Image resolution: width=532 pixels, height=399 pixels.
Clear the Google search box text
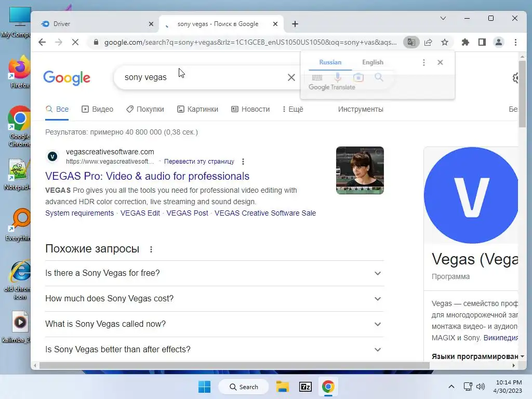291,77
